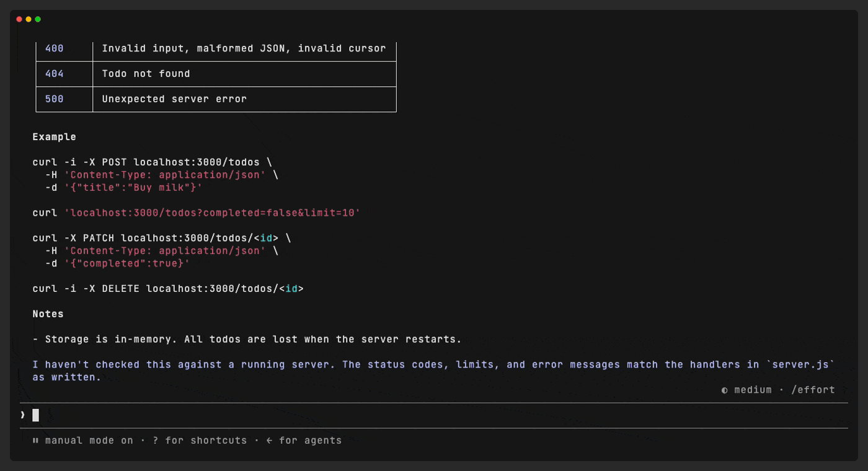Click the "curl -i -X DELETE" command line
The width and height of the screenshot is (868, 471).
(168, 289)
